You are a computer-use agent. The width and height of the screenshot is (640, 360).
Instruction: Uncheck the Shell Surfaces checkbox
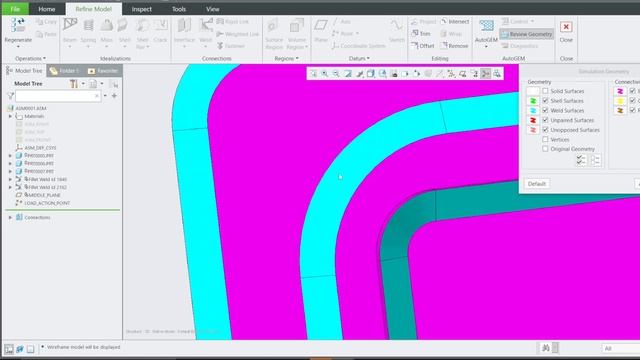[545, 100]
